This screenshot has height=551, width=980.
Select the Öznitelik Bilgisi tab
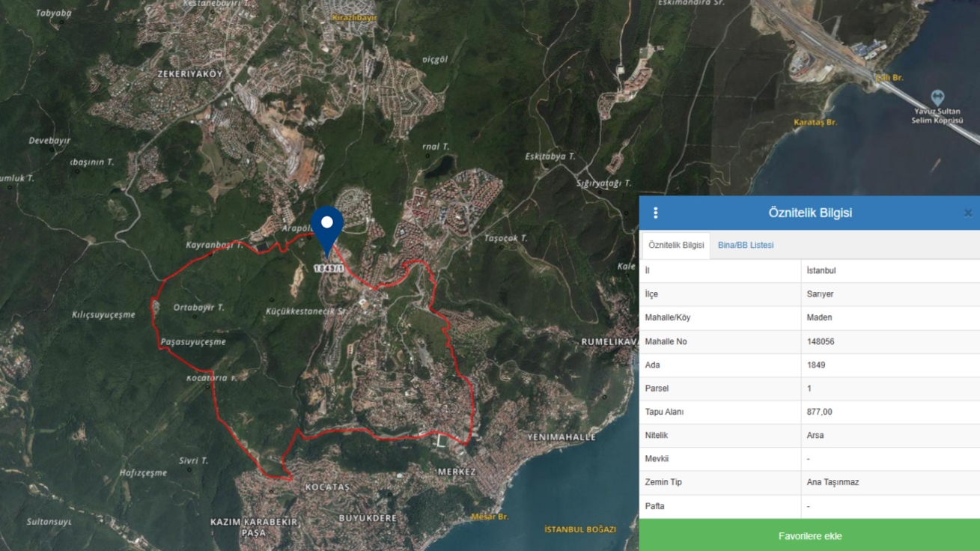(676, 246)
